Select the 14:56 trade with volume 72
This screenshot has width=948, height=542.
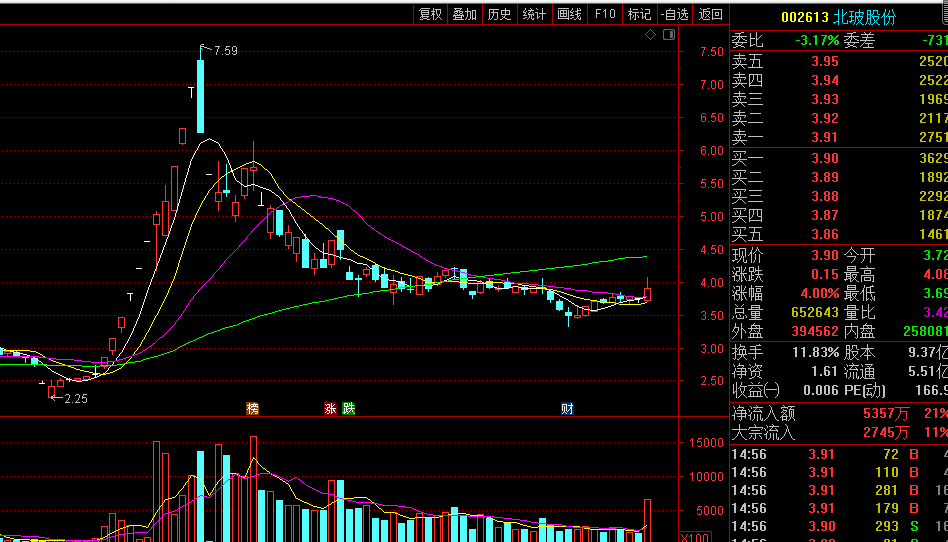839,454
